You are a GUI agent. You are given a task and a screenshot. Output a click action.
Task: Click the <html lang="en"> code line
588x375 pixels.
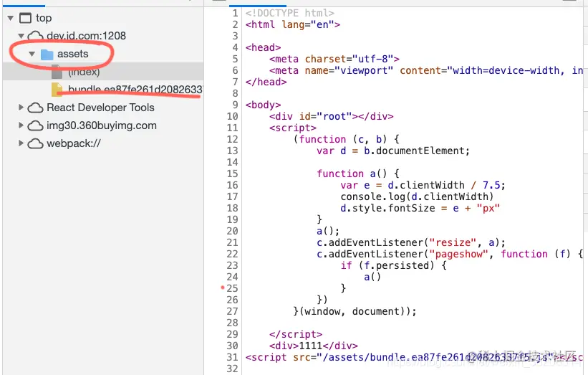coord(293,25)
